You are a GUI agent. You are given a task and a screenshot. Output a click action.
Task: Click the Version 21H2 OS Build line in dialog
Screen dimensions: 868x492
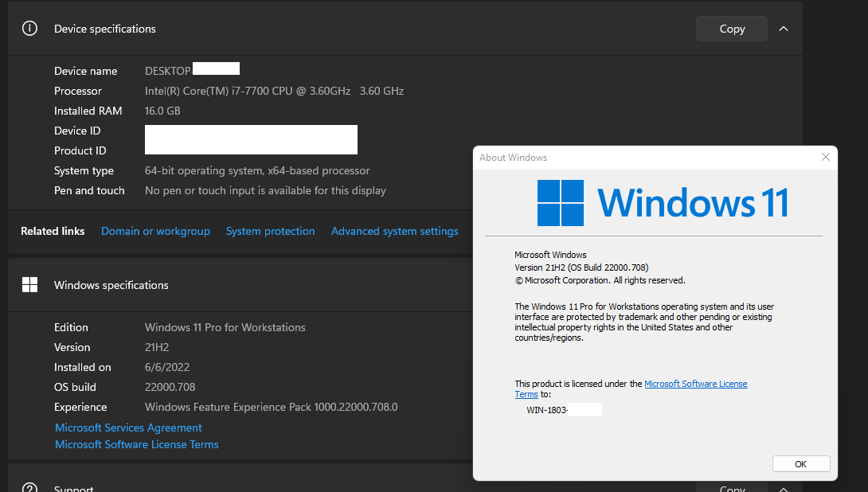coord(581,267)
